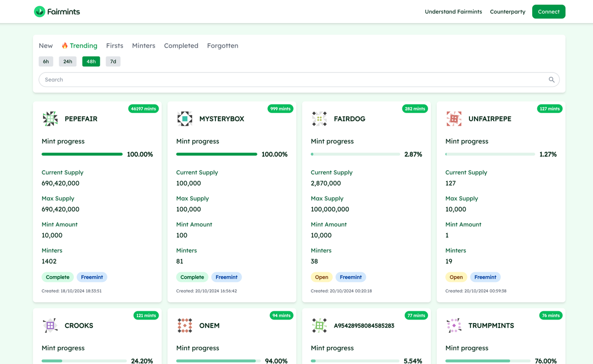Click the 127 mints badge

[550, 109]
